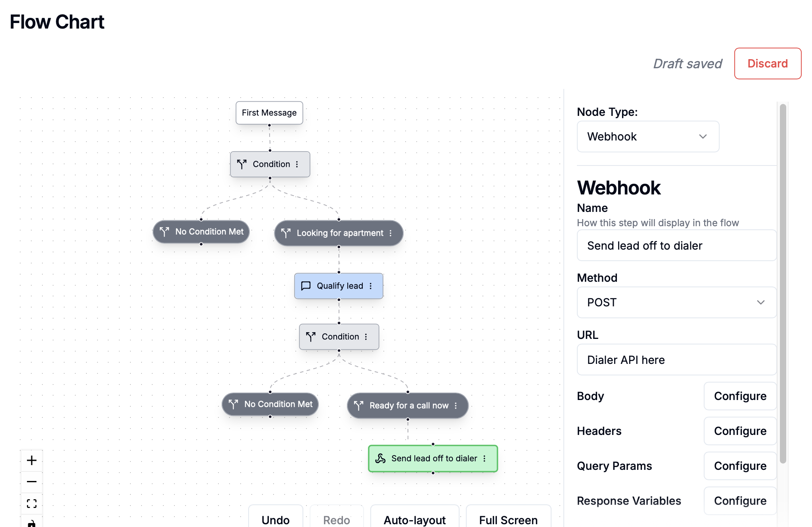Click the Undo toolbar button

coord(276,519)
